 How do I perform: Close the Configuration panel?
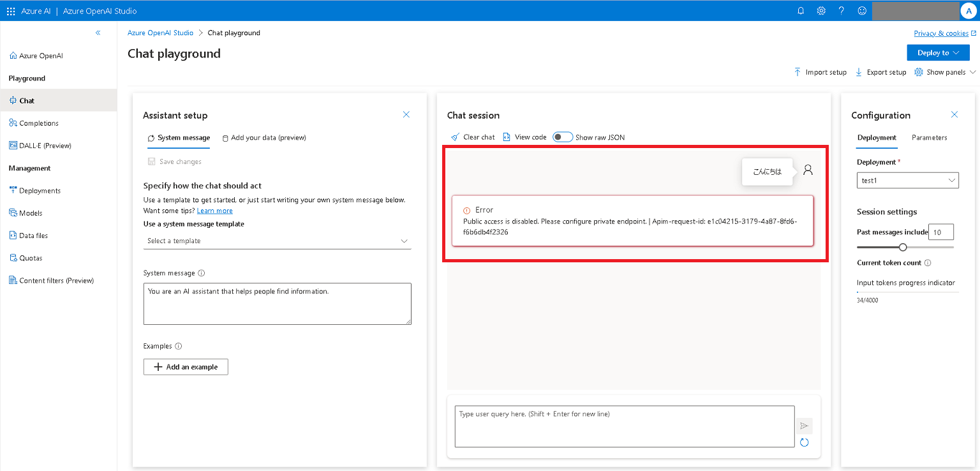click(954, 115)
